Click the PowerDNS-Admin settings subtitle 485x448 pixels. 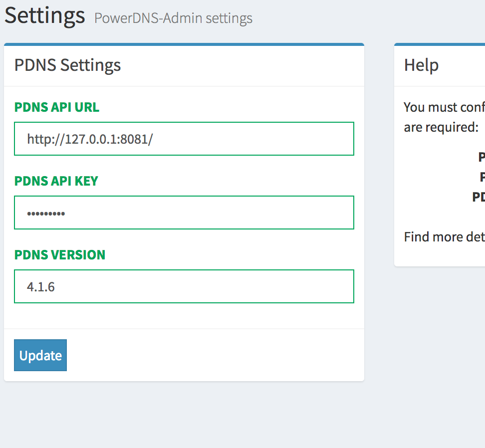point(174,18)
